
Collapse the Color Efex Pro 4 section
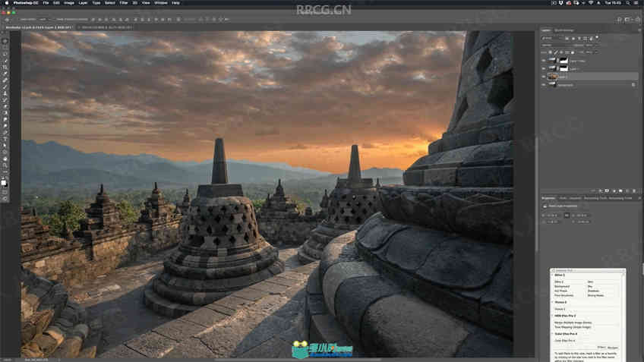click(x=553, y=334)
